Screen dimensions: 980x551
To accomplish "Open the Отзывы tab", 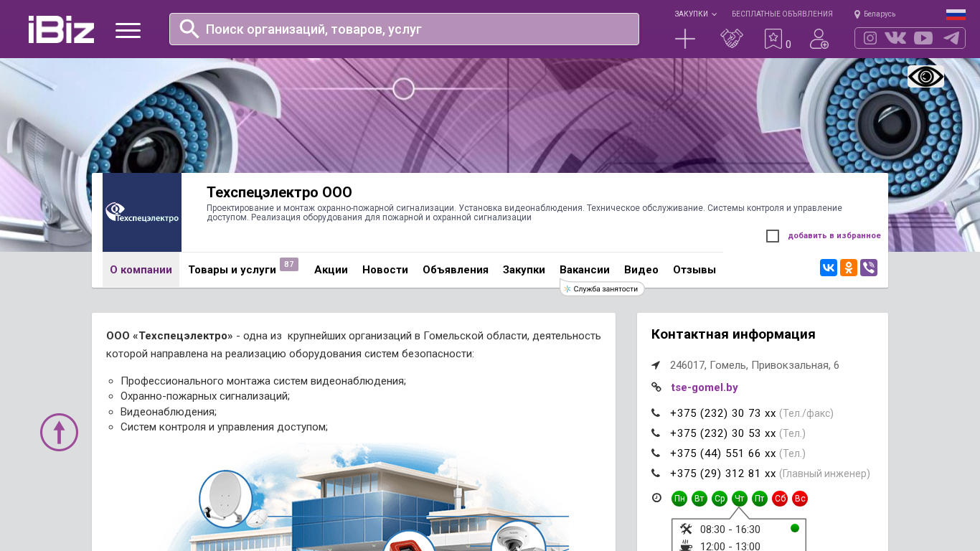I will (x=694, y=270).
